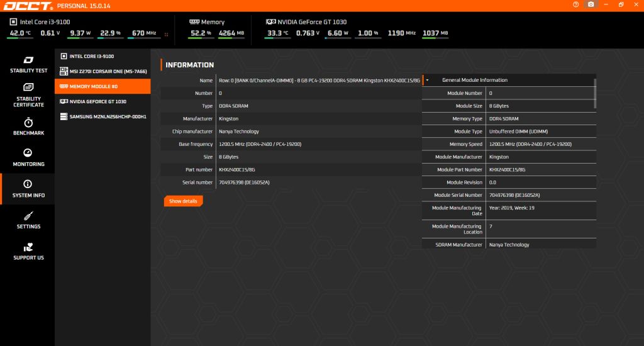This screenshot has height=346, width=644.
Task: Click the memory used 4264 MB reading
Action: (231, 33)
